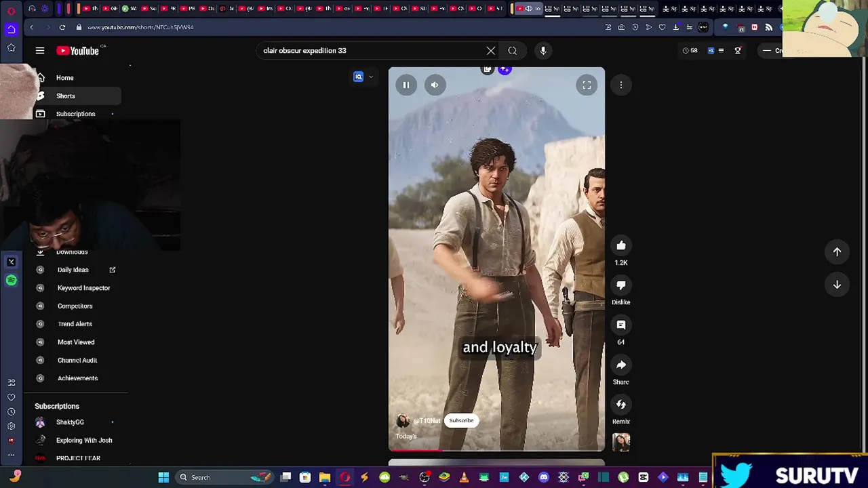This screenshot has width=868, height=488.
Task: Open Channel Audit in sidebar
Action: tap(77, 360)
